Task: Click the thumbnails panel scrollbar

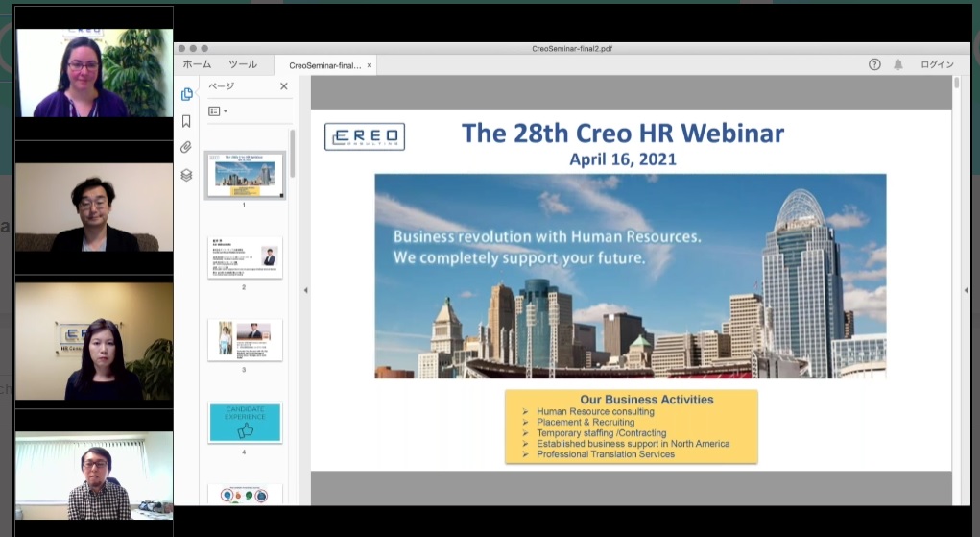Action: (x=292, y=154)
